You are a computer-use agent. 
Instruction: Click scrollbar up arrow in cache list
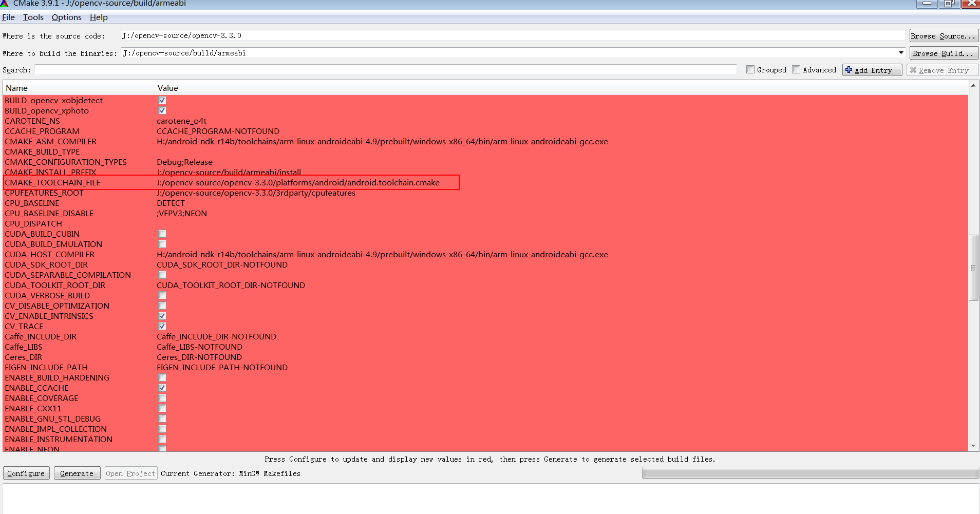pyautogui.click(x=974, y=85)
